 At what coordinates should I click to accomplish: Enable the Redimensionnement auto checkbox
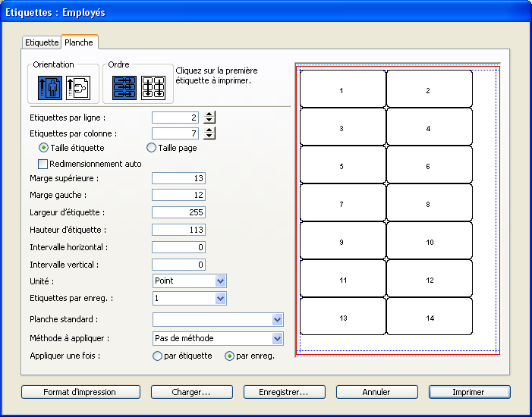43,163
